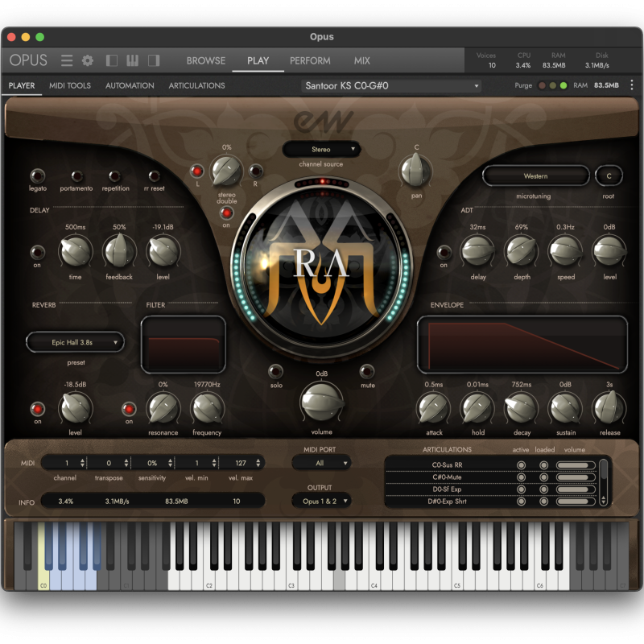Image resolution: width=644 pixels, height=644 pixels.
Task: Click the reverb level knob
Action: tap(75, 408)
